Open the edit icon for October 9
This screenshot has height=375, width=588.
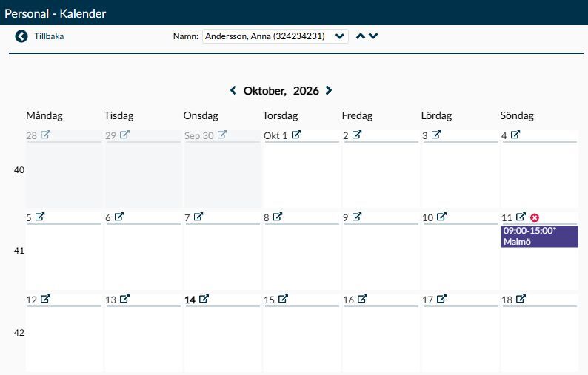(x=357, y=217)
